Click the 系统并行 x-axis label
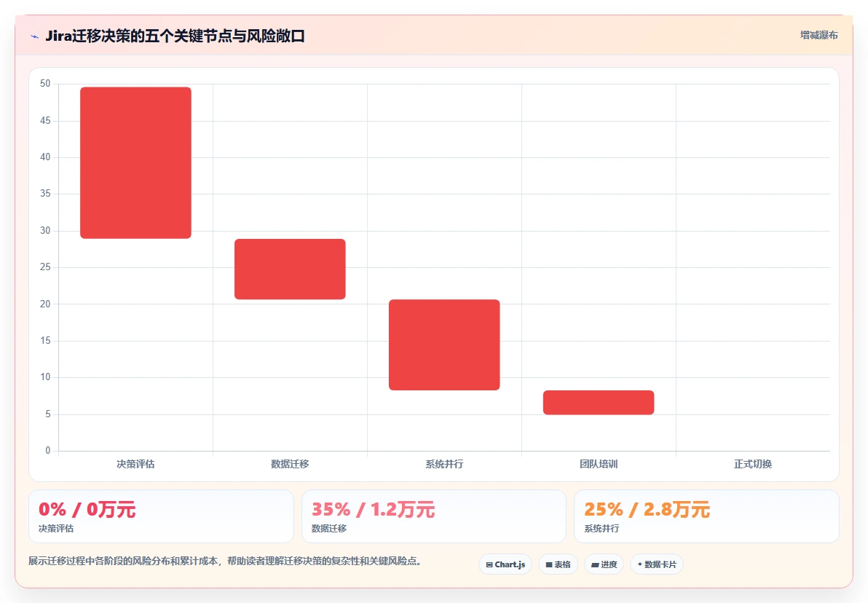This screenshot has width=868, height=603. pyautogui.click(x=444, y=464)
